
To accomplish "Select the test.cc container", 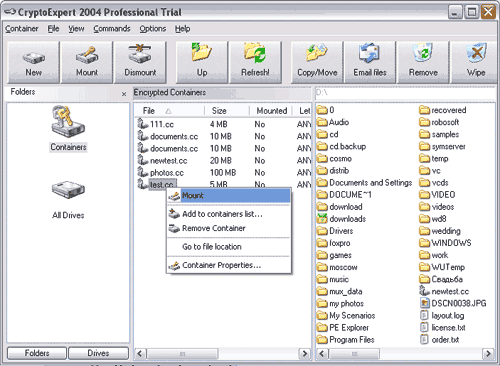I will (162, 184).
